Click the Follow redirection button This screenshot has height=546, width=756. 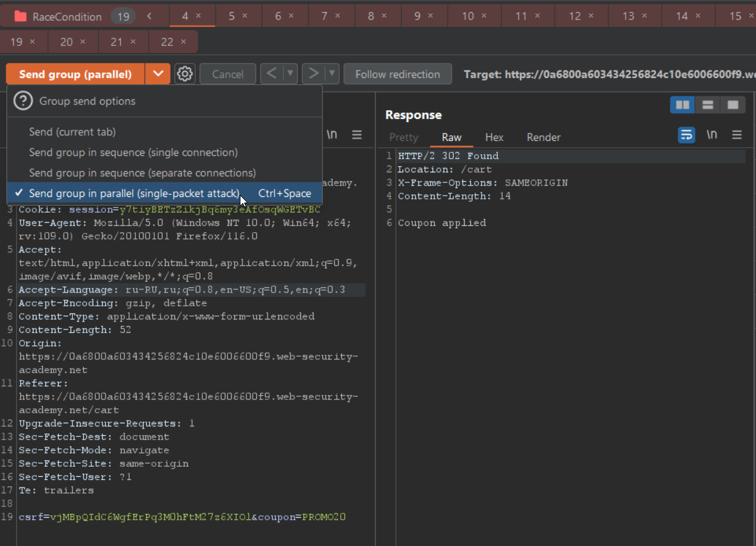[397, 74]
